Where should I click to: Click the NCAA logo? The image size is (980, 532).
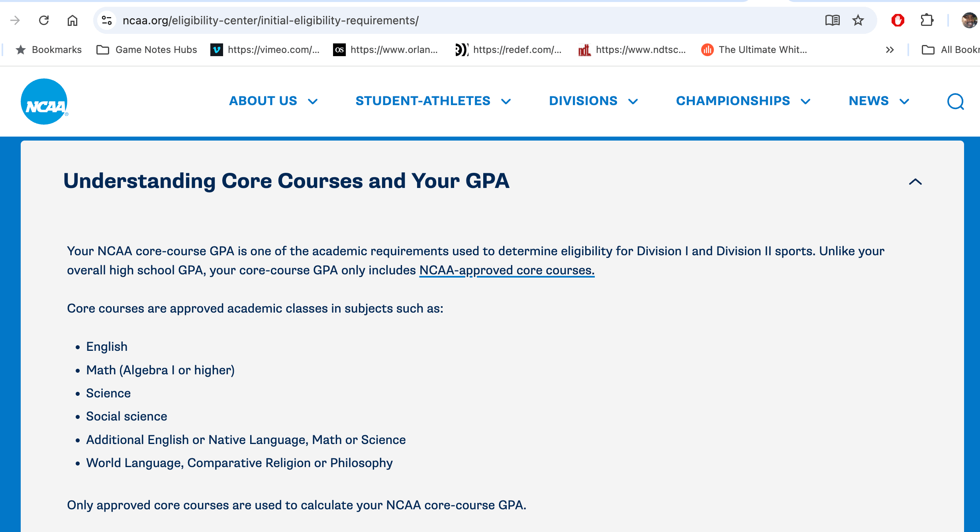pyautogui.click(x=44, y=102)
